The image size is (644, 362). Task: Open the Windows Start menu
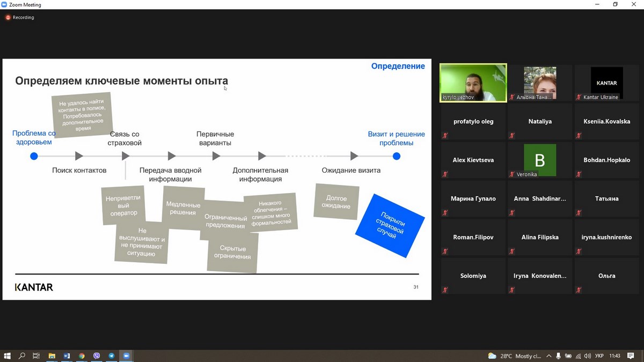point(8,356)
